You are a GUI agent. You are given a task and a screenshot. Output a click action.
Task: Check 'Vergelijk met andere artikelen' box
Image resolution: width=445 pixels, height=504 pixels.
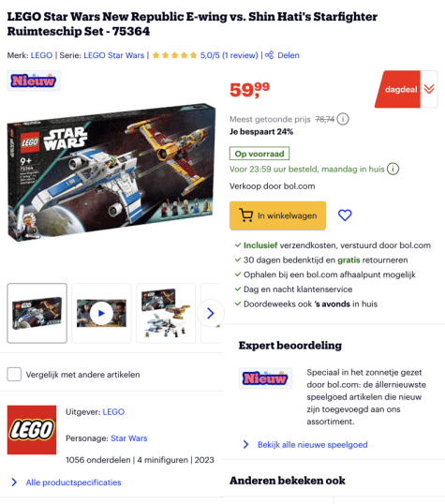[14, 374]
